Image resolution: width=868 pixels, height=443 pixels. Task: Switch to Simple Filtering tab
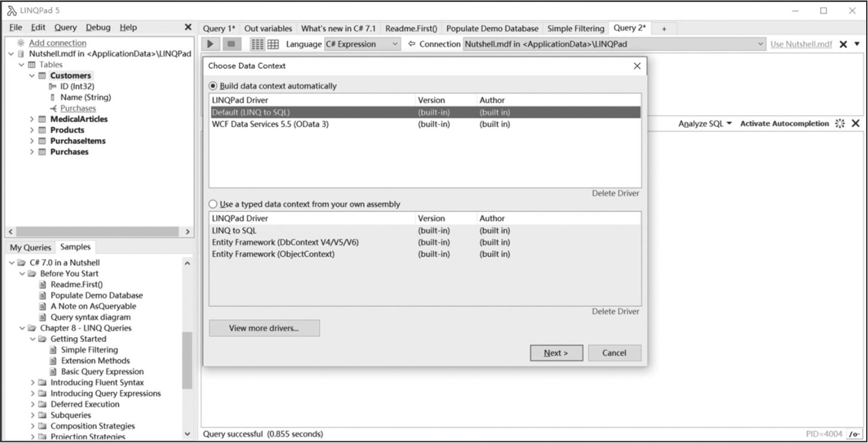click(575, 28)
